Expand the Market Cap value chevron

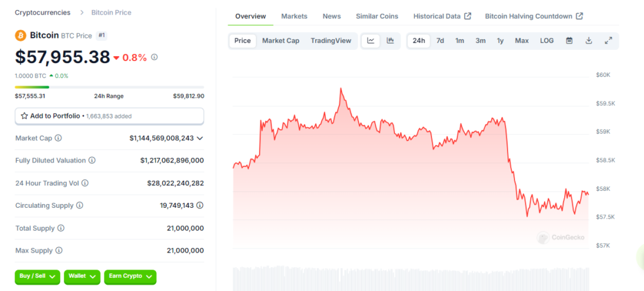coord(200,139)
